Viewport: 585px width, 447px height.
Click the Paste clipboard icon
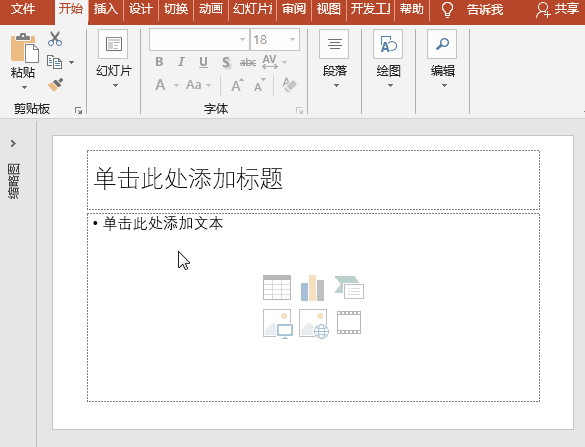click(x=25, y=48)
